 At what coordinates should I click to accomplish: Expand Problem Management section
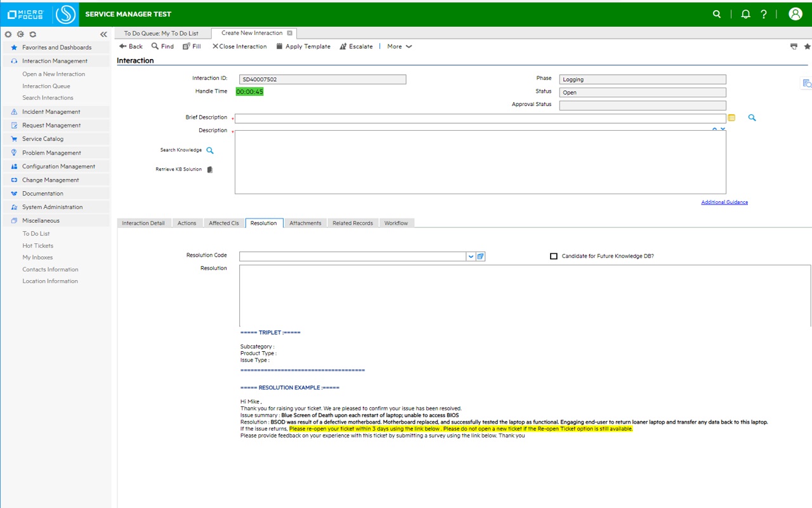tap(56, 153)
